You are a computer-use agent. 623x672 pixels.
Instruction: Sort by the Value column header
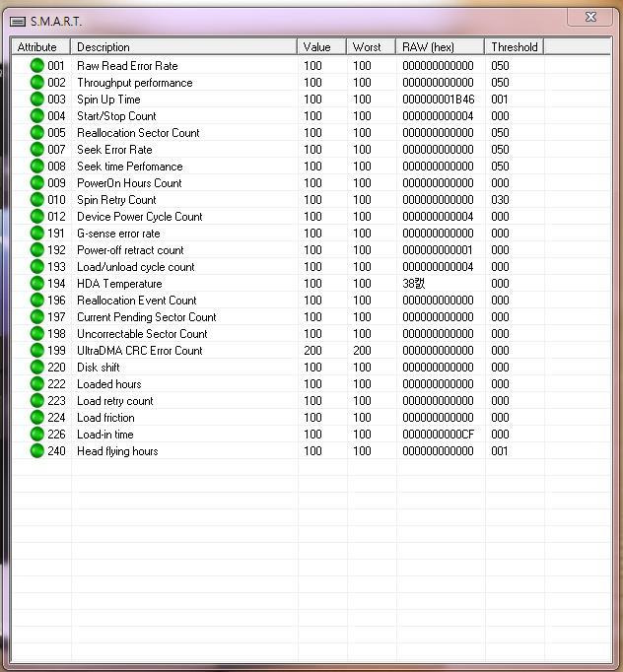(x=321, y=46)
